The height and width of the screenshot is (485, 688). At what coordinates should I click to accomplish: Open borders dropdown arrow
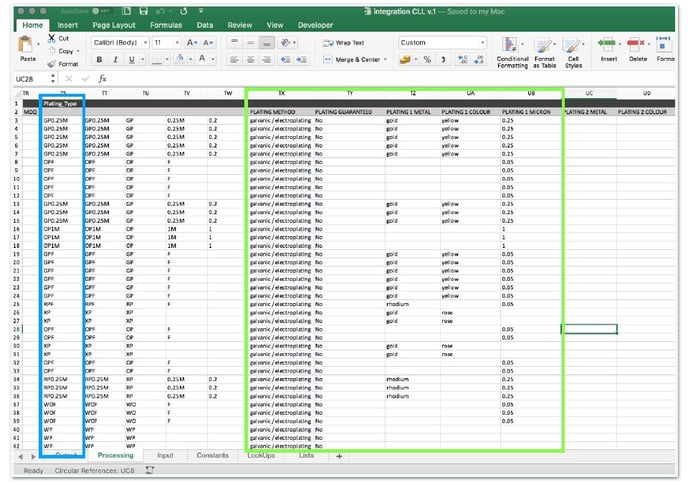tap(167, 59)
